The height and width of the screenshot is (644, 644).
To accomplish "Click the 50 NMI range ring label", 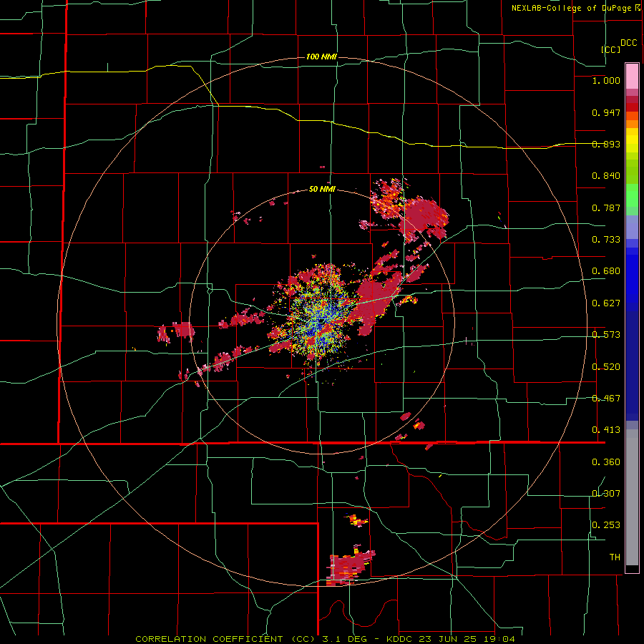I will click(x=322, y=190).
